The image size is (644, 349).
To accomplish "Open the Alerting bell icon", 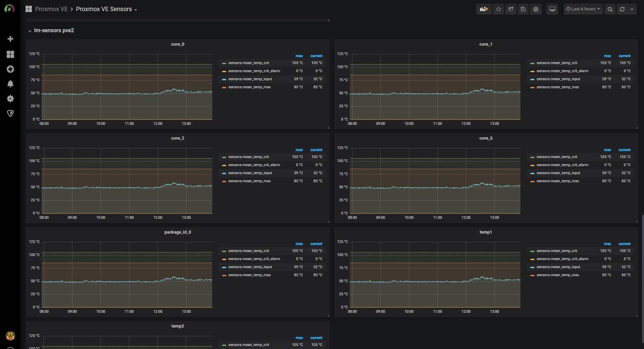I will tap(10, 84).
